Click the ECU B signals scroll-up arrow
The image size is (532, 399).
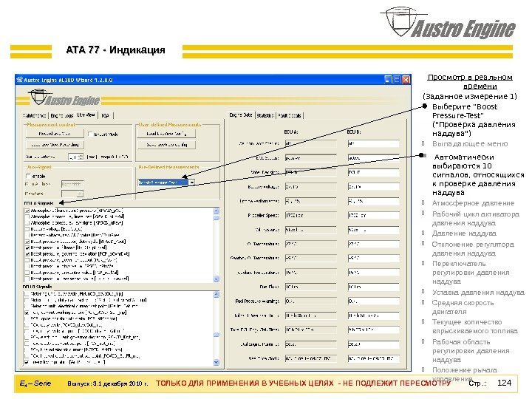click(x=216, y=295)
